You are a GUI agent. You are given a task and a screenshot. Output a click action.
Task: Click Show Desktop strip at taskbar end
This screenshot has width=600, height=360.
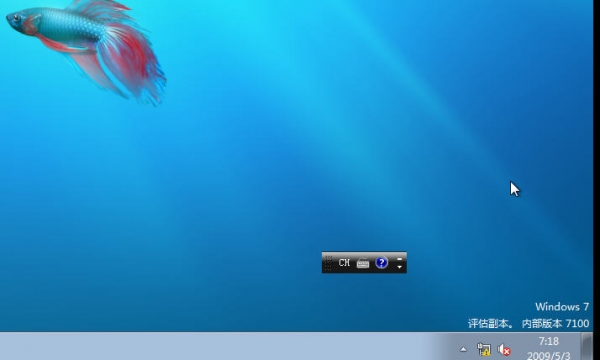click(587, 346)
